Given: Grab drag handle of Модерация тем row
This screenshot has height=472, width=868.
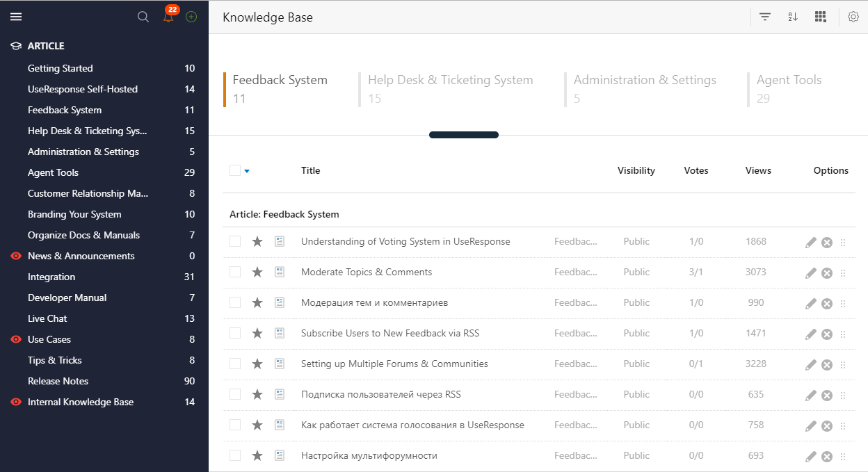Looking at the screenshot, I should 843,304.
